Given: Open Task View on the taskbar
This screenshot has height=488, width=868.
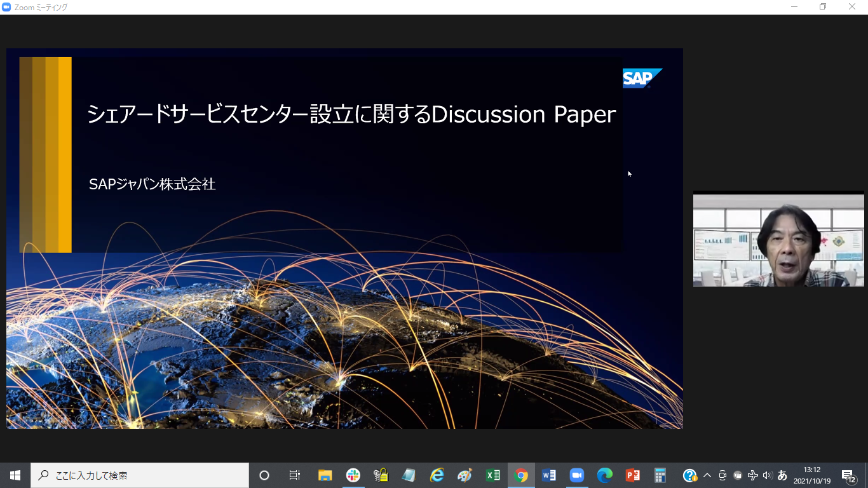Looking at the screenshot, I should click(295, 475).
